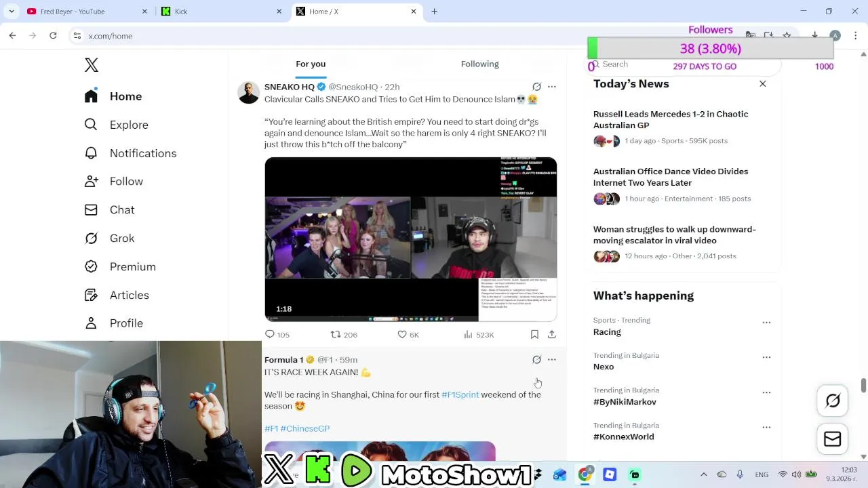This screenshot has height=488, width=868.
Task: Close the Today's News panel
Action: pyautogui.click(x=763, y=83)
